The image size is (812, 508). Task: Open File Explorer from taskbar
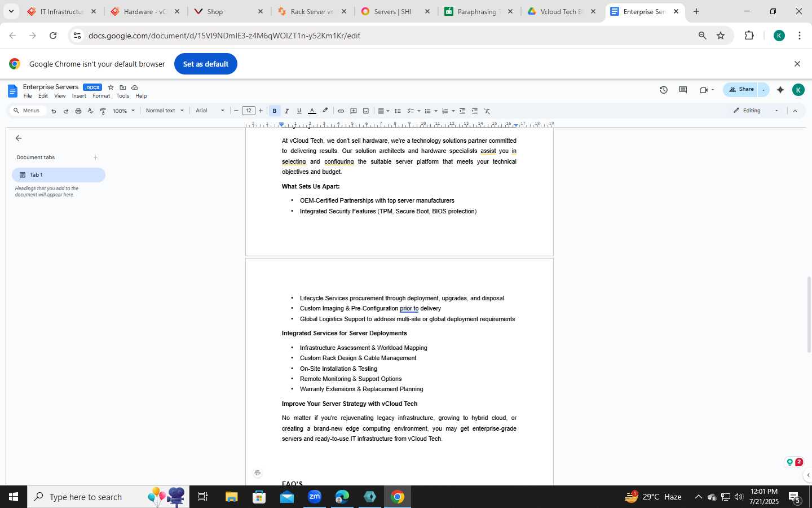[x=232, y=497]
